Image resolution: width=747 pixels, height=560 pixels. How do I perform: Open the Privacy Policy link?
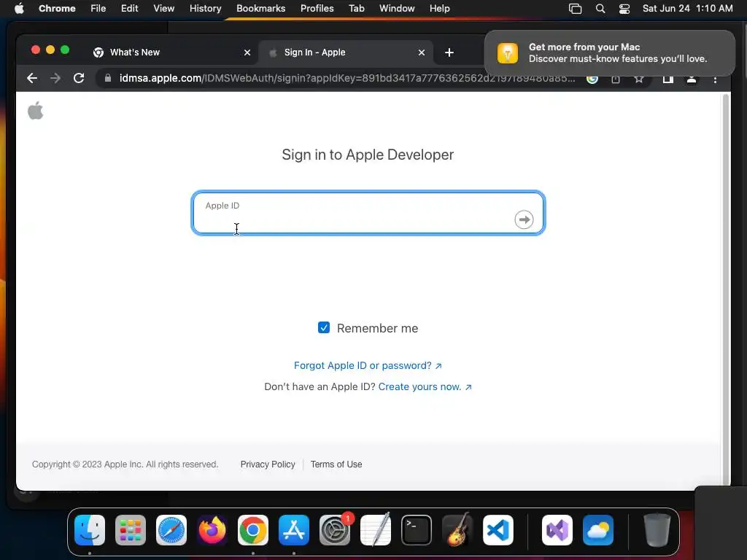[x=268, y=464]
